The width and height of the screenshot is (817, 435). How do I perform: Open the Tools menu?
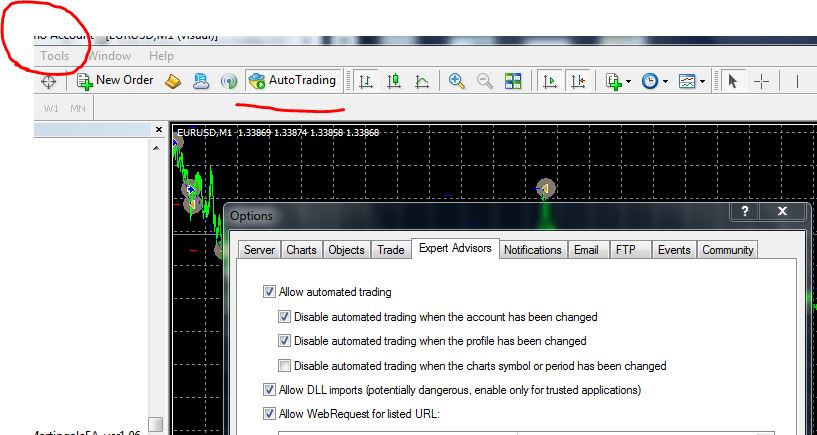55,56
